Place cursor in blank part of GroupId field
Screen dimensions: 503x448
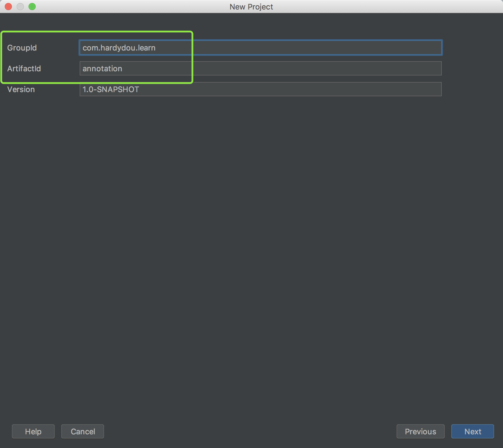(x=327, y=48)
